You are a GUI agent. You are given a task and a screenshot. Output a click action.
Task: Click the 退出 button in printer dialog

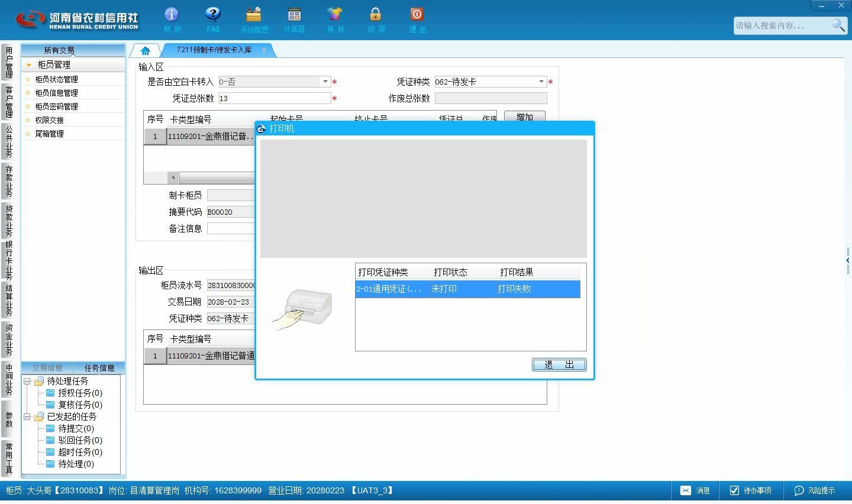coord(559,364)
